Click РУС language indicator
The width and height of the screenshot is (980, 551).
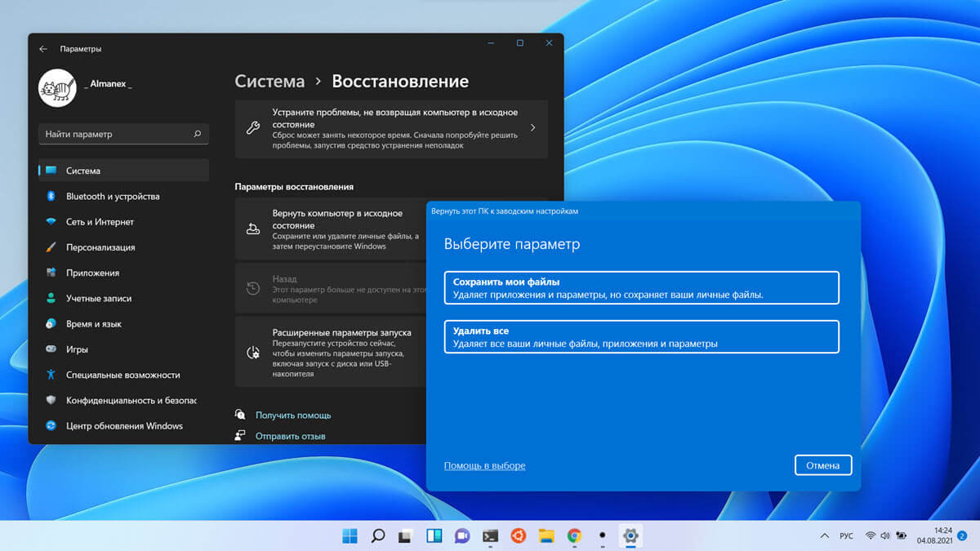[x=847, y=536]
